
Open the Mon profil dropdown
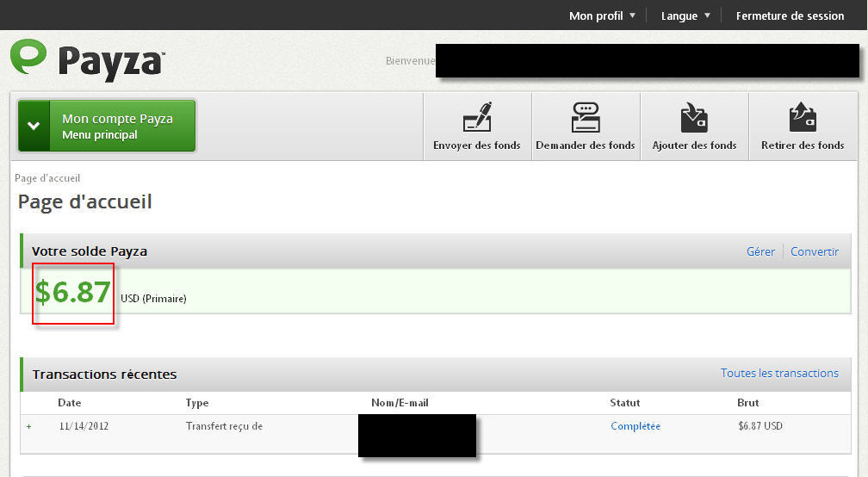602,16
